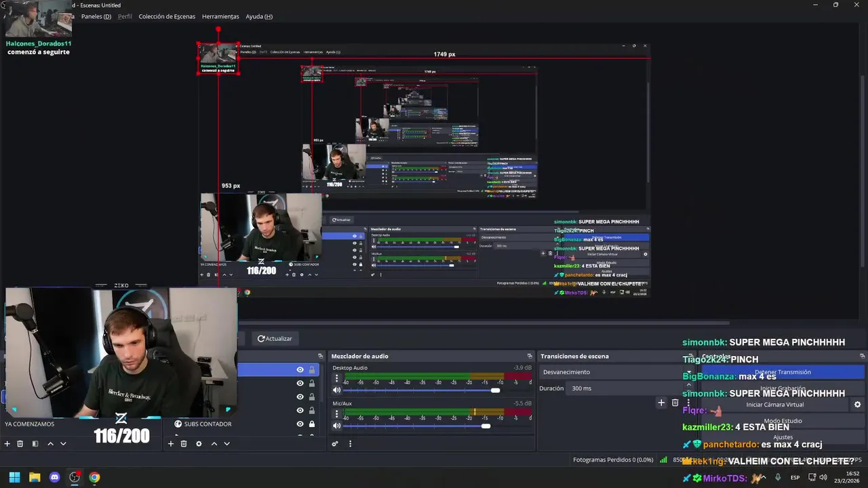This screenshot has height=488, width=868.
Task: Open Google Chrome from the taskbar
Action: (x=94, y=477)
